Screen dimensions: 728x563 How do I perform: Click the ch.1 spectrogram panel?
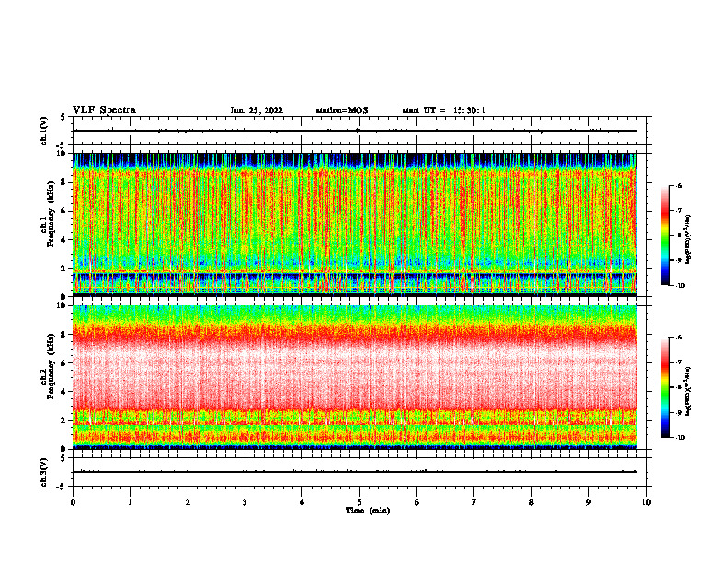pos(355,224)
